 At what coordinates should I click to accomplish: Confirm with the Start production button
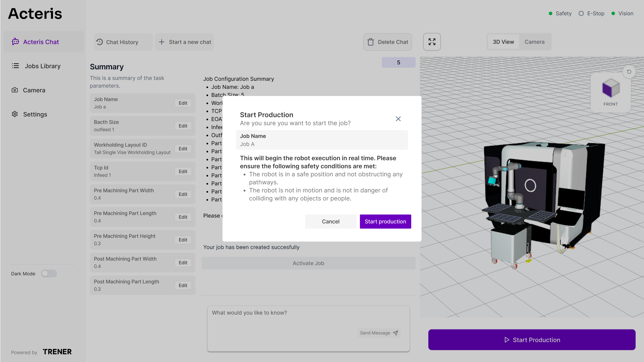point(385,221)
